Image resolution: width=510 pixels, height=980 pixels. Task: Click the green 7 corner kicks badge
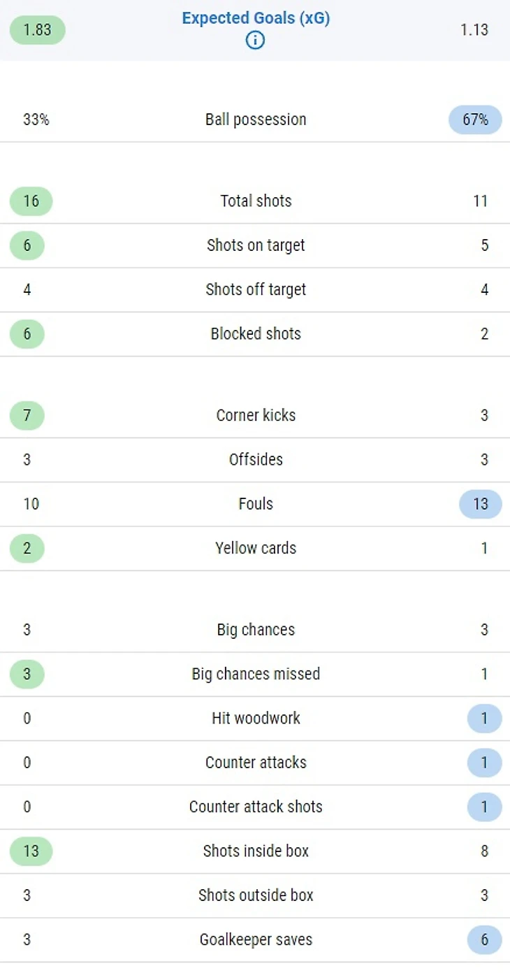coord(27,415)
